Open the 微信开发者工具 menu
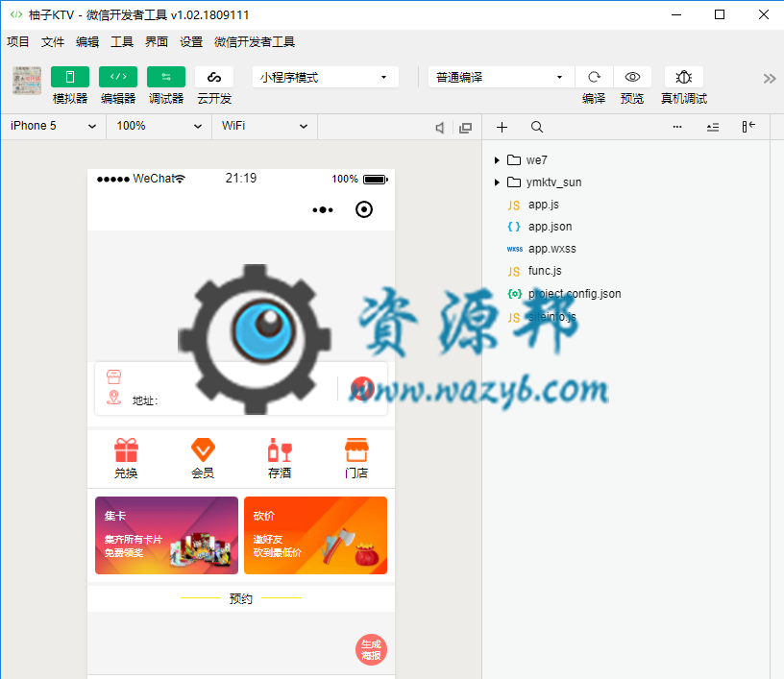784x679 pixels. [255, 42]
